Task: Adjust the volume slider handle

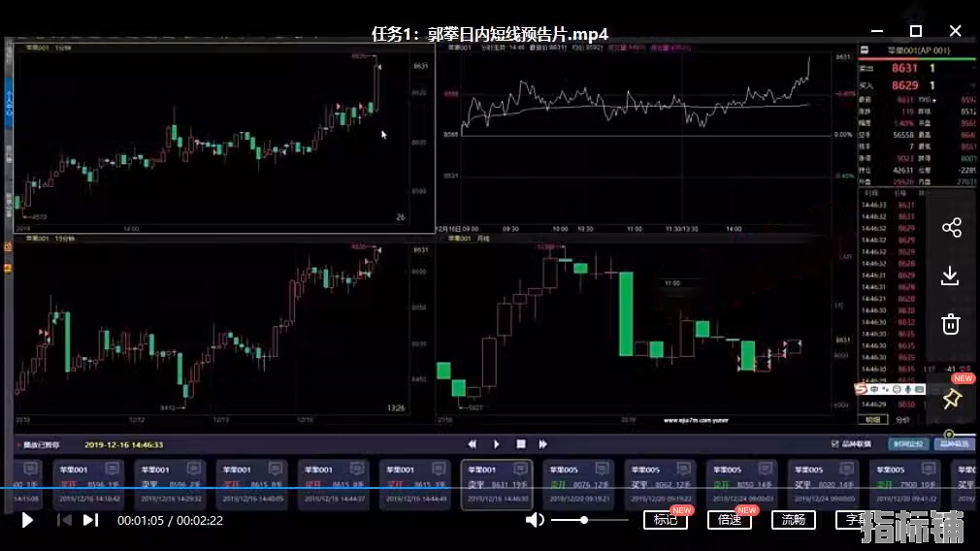Action: coord(584,520)
